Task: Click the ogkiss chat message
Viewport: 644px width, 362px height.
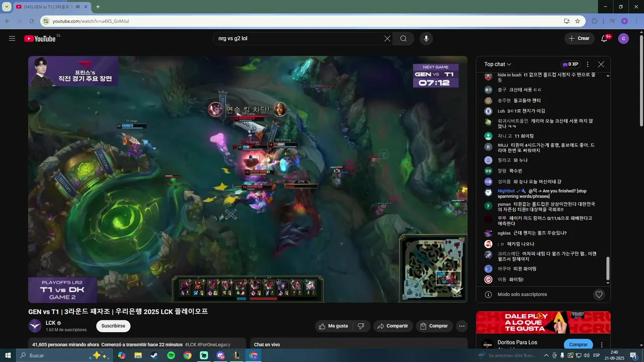Action: point(532,233)
